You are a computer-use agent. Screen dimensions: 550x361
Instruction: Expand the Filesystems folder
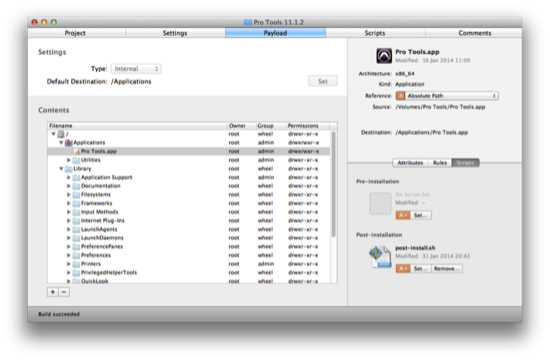coord(69,195)
